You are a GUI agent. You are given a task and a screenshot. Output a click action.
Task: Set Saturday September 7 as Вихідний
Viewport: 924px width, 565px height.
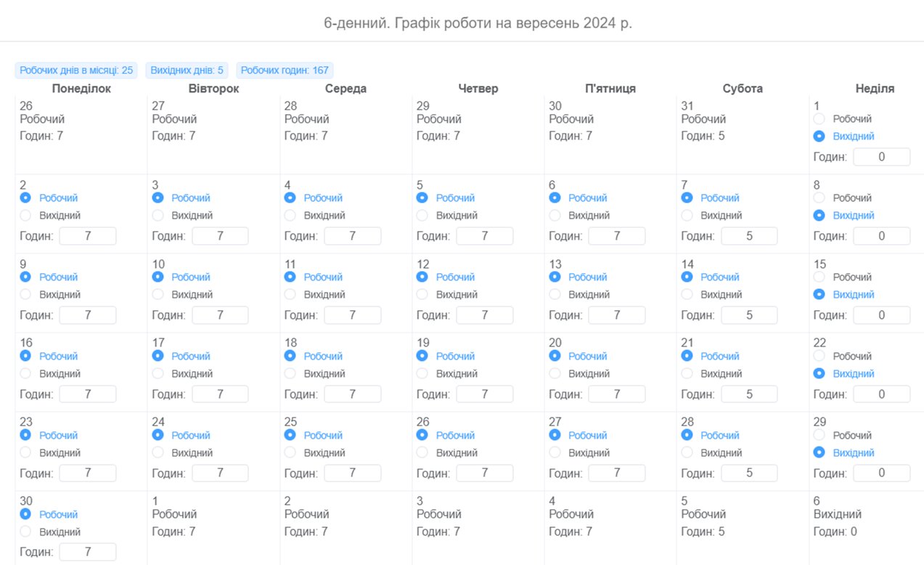coord(687,215)
